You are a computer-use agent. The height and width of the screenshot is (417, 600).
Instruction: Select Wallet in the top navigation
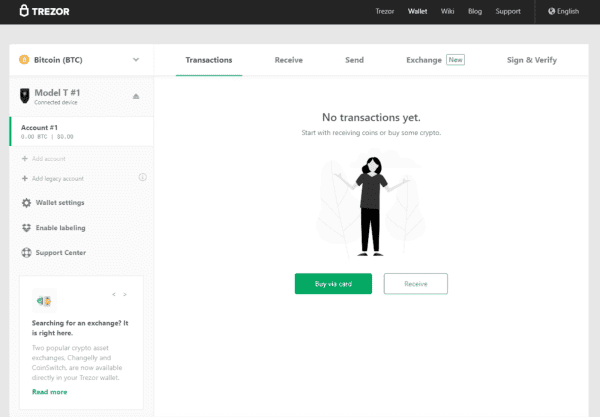pyautogui.click(x=417, y=11)
